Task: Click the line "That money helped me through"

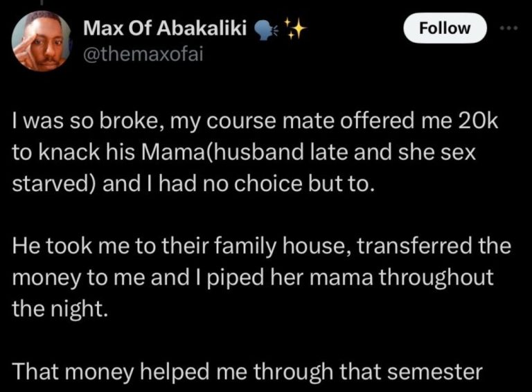Action: click(247, 372)
